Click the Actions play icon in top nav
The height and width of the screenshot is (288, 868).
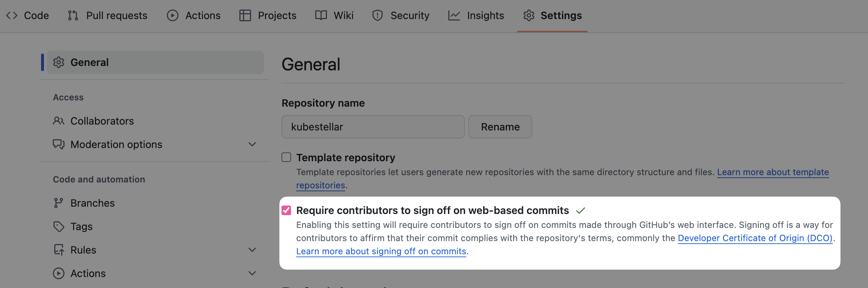(x=172, y=15)
